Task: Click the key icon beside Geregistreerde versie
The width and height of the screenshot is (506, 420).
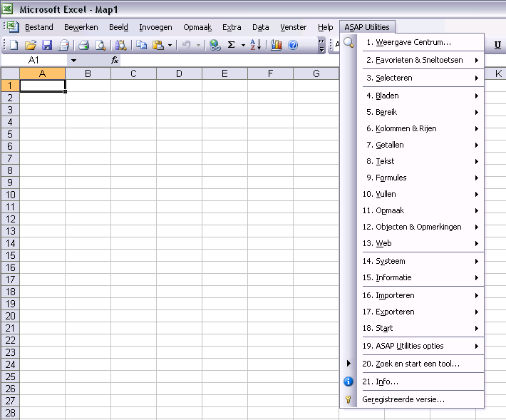Action: pos(348,399)
